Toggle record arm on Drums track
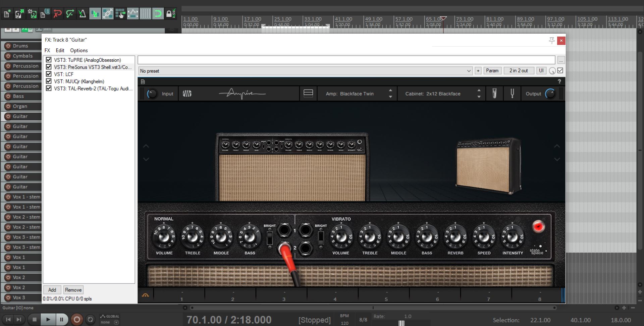 8,46
